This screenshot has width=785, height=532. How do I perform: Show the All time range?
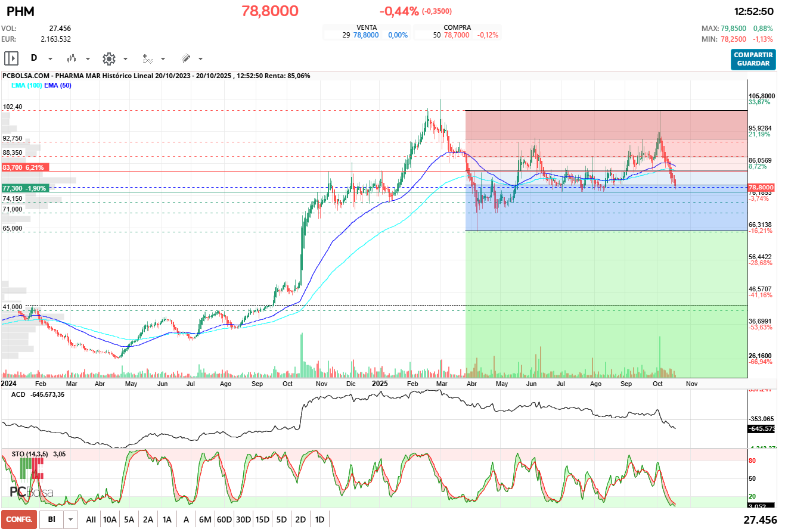click(x=91, y=519)
